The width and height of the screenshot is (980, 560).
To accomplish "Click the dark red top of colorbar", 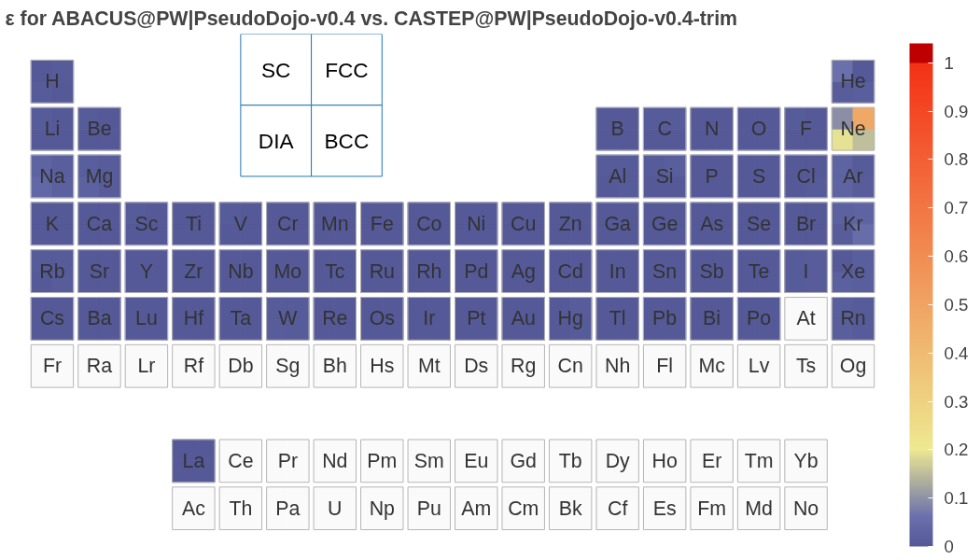I will [x=921, y=52].
